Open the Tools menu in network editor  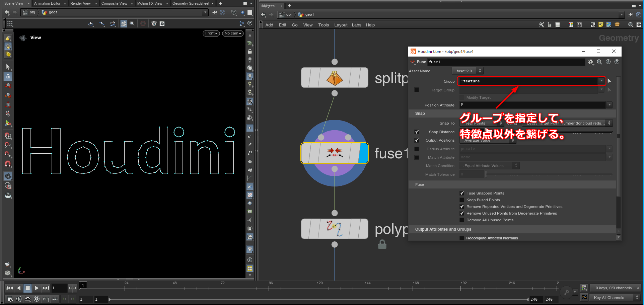324,25
